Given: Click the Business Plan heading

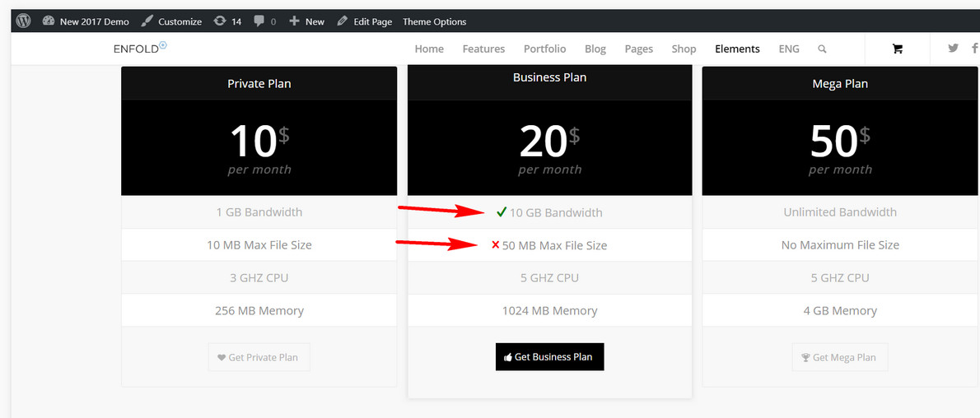Looking at the screenshot, I should (x=550, y=77).
